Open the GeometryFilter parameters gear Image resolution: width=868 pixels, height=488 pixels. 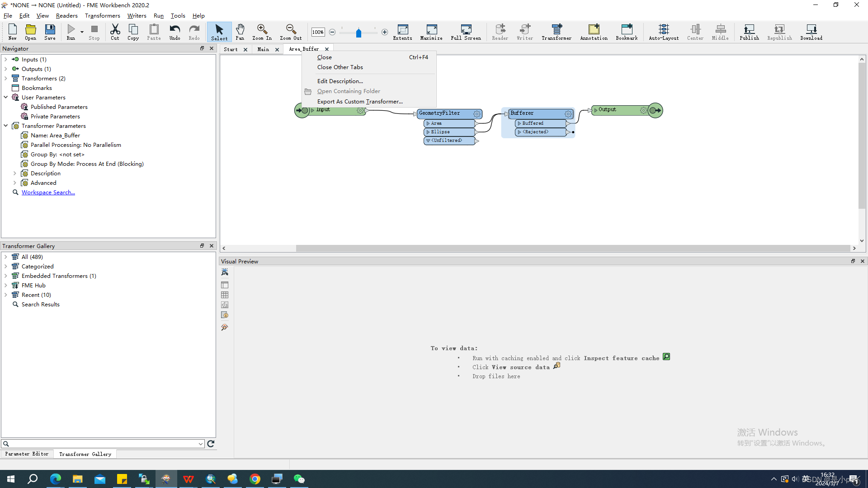pyautogui.click(x=477, y=114)
